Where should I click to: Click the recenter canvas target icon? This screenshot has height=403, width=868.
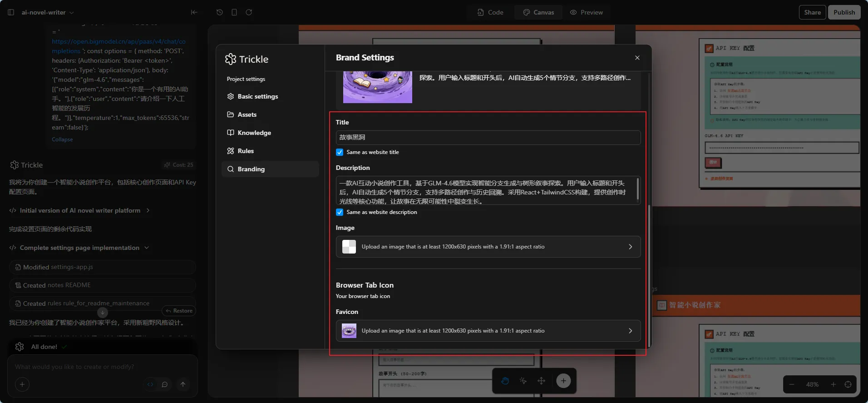pos(848,384)
